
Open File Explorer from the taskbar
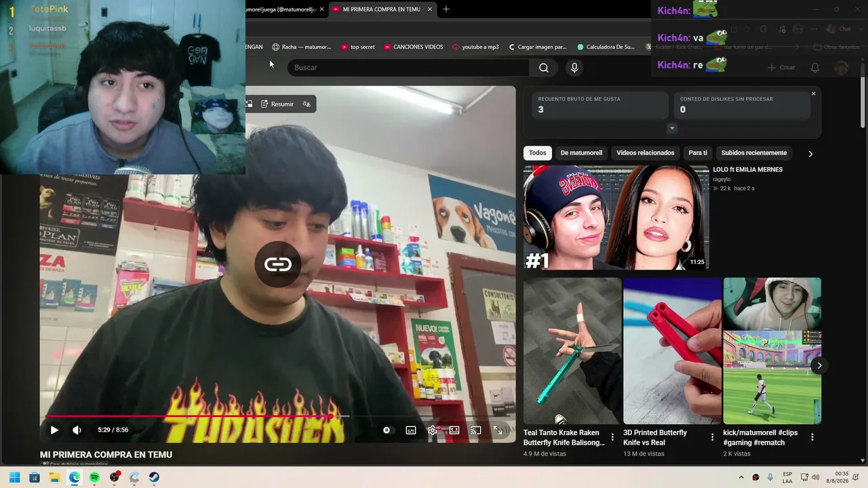(x=54, y=477)
